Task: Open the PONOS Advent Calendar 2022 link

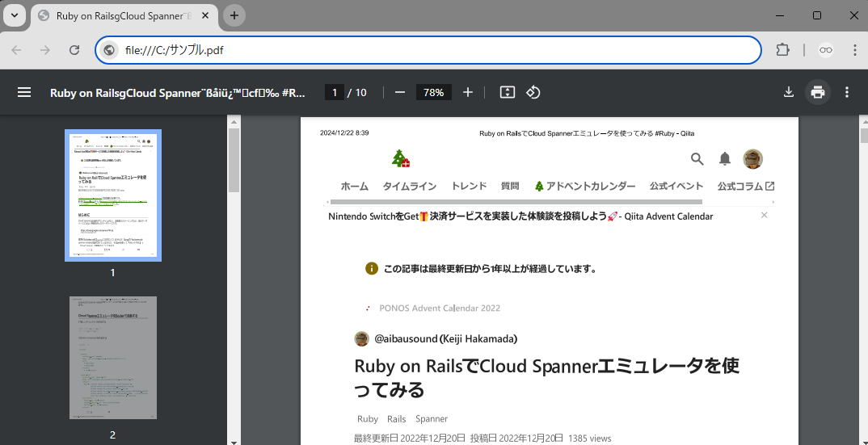Action: coord(440,309)
